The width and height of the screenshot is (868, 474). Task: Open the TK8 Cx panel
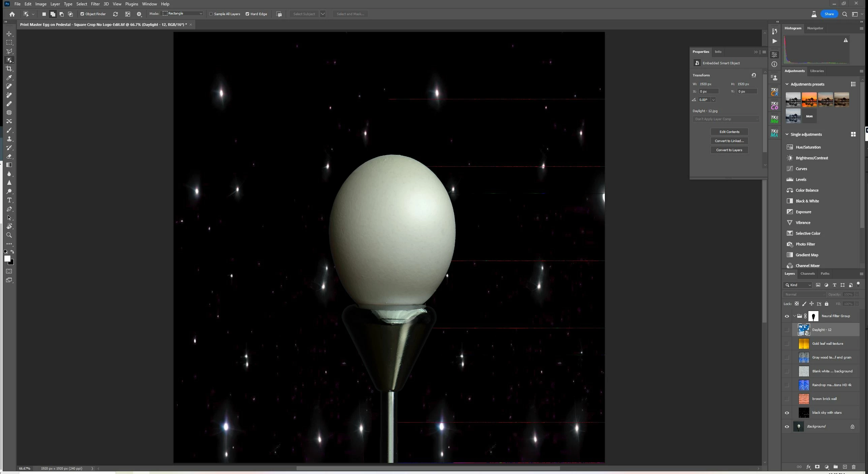coord(774,92)
